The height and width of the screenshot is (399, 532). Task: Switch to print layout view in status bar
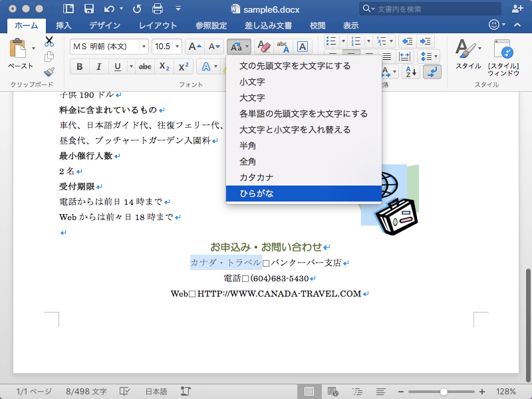[309, 392]
